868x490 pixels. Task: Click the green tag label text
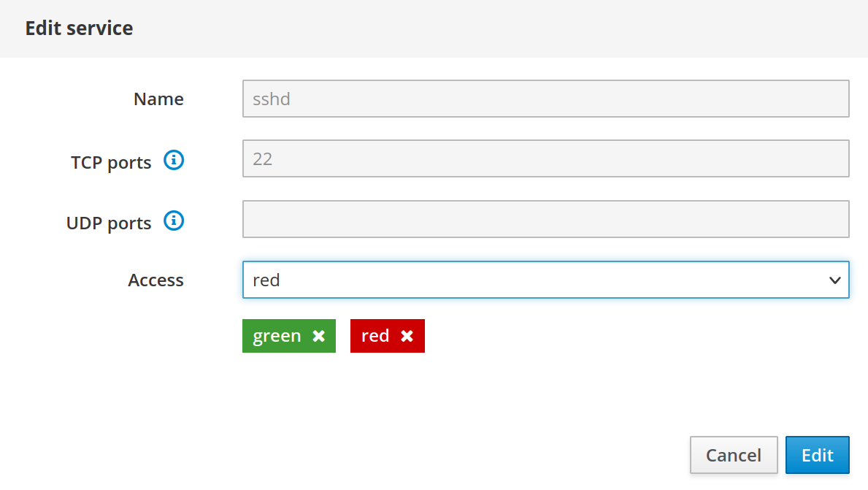click(x=277, y=336)
